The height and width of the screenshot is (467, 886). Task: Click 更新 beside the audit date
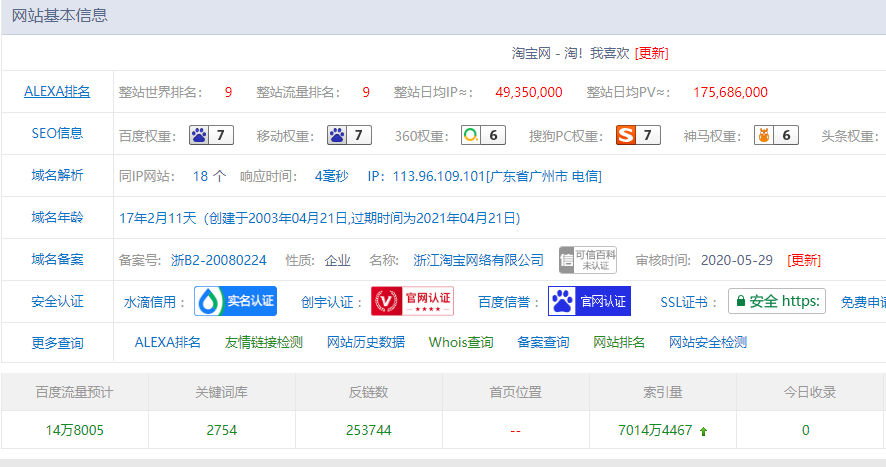(804, 260)
